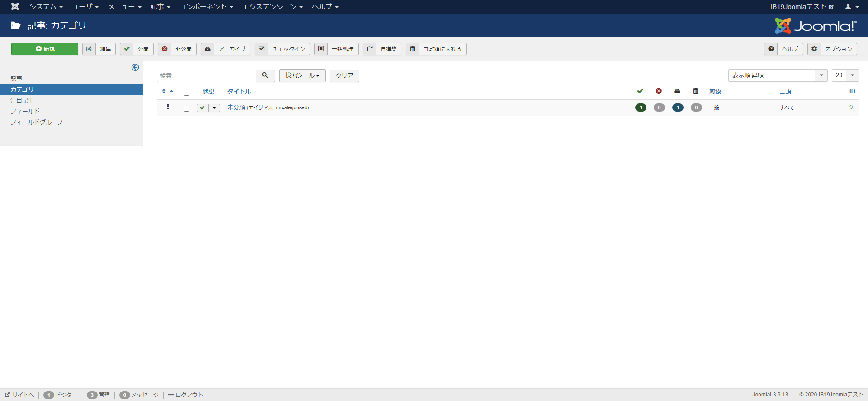Click the drag handle of the 未分類 row
This screenshot has width=868, height=401.
[168, 107]
